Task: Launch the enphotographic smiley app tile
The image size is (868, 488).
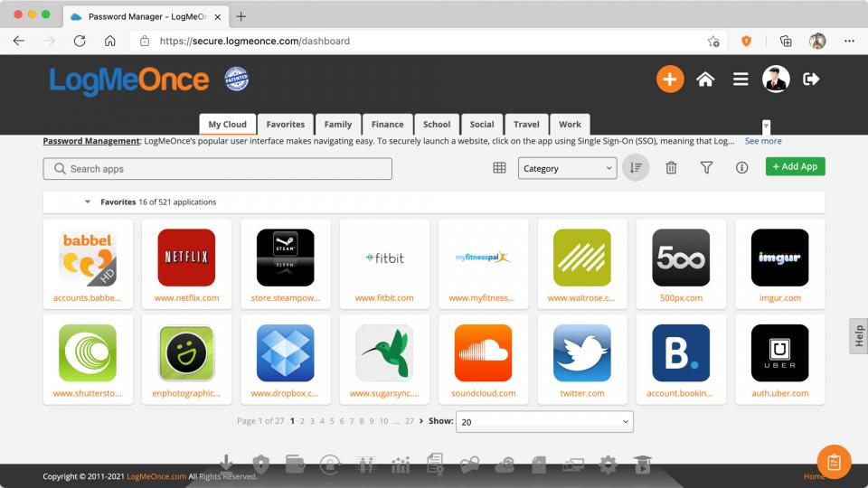Action: tap(186, 360)
